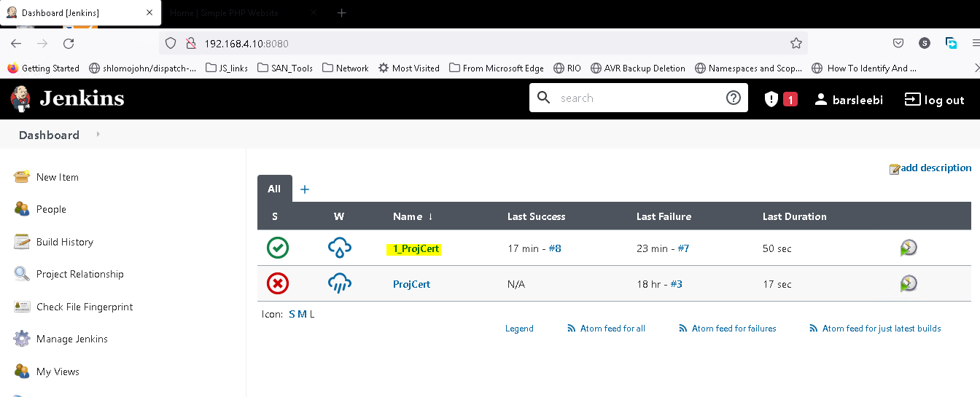Click the Jenkins search input field

pyautogui.click(x=638, y=98)
